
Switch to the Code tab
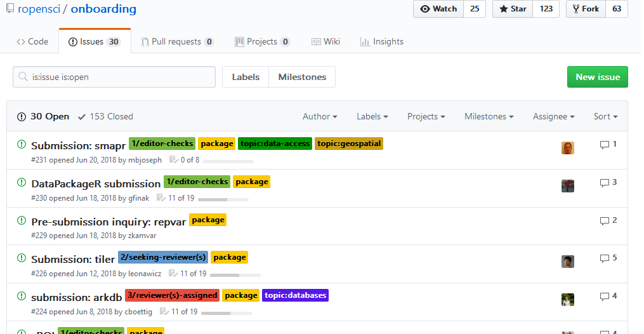tap(32, 41)
